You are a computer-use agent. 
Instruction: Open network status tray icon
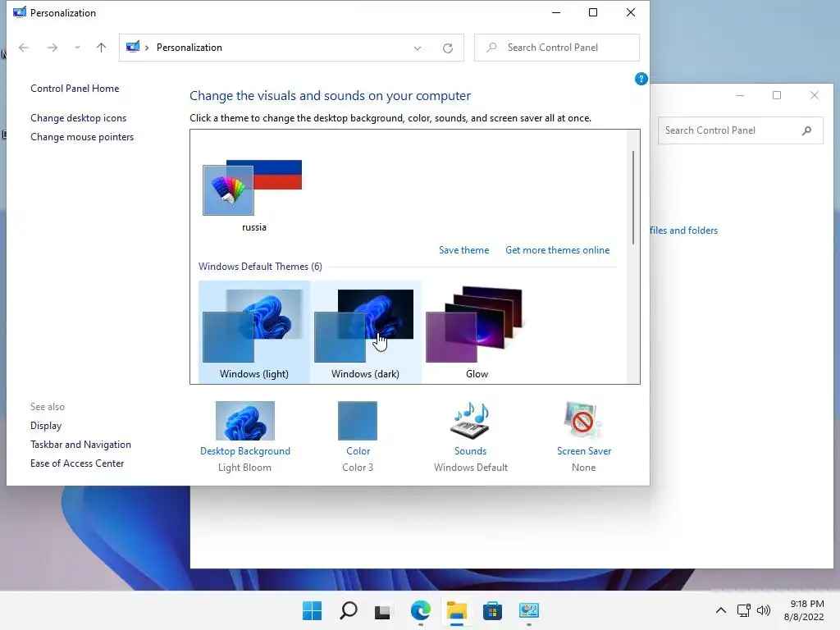click(x=743, y=610)
